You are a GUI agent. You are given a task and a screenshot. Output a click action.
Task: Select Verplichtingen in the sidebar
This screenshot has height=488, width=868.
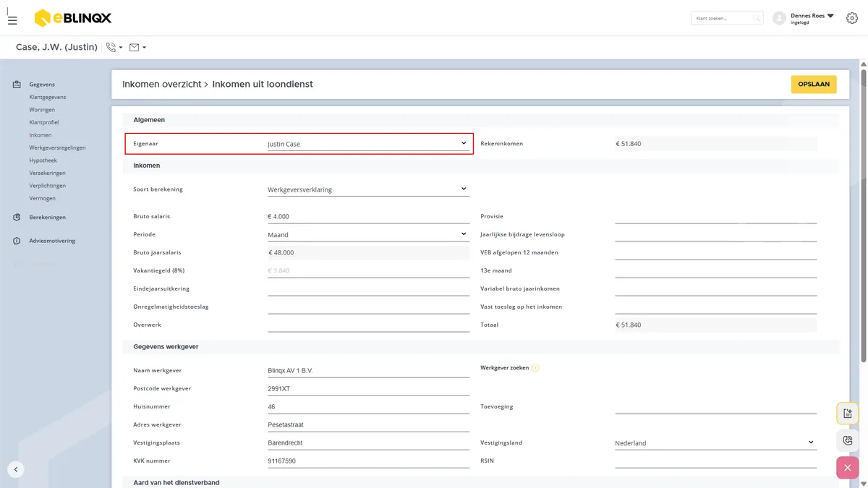tap(48, 186)
